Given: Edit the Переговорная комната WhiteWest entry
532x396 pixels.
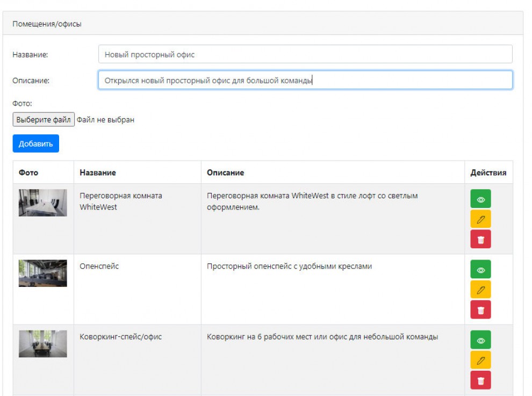Looking at the screenshot, I should click(480, 219).
